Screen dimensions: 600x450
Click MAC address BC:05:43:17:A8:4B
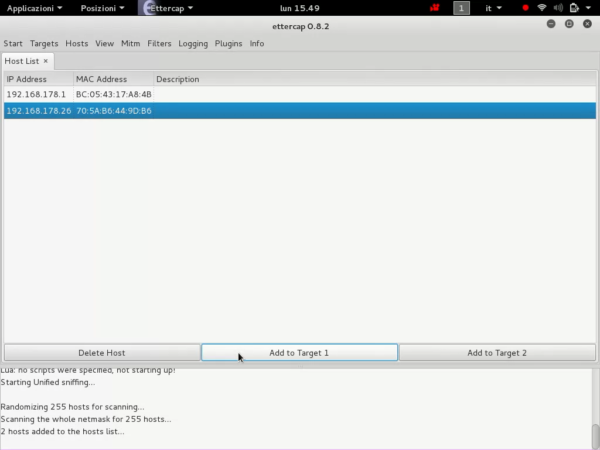click(114, 94)
